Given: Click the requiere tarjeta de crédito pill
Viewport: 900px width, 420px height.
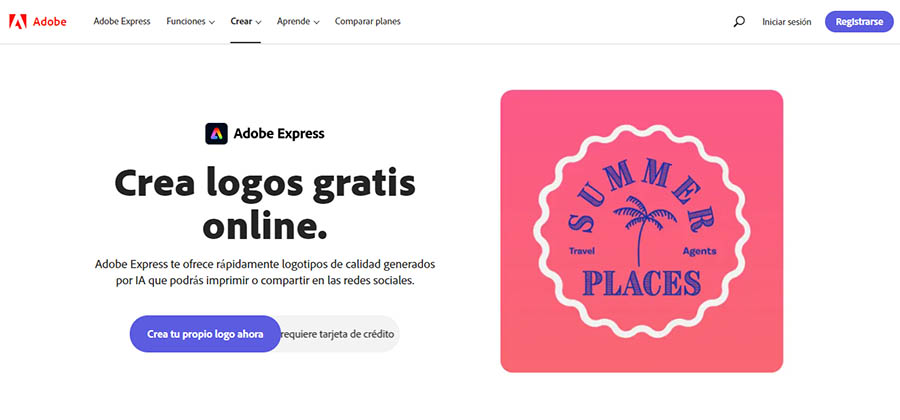Looking at the screenshot, I should [339, 334].
